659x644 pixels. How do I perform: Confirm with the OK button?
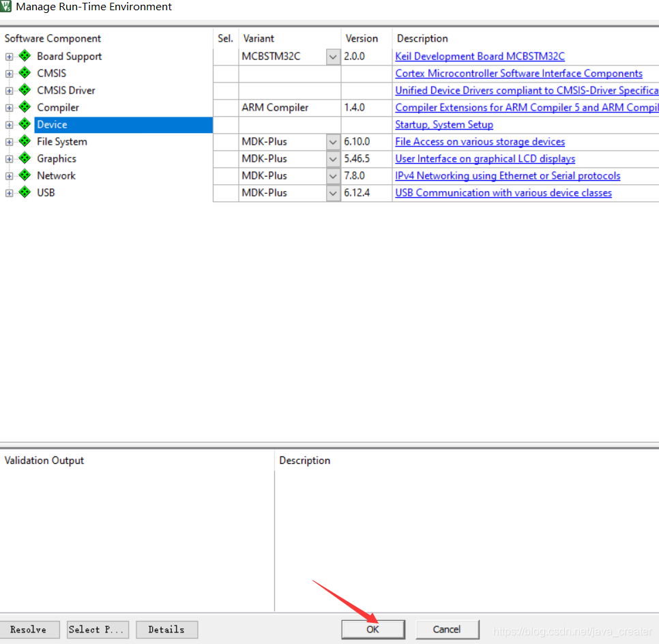372,629
